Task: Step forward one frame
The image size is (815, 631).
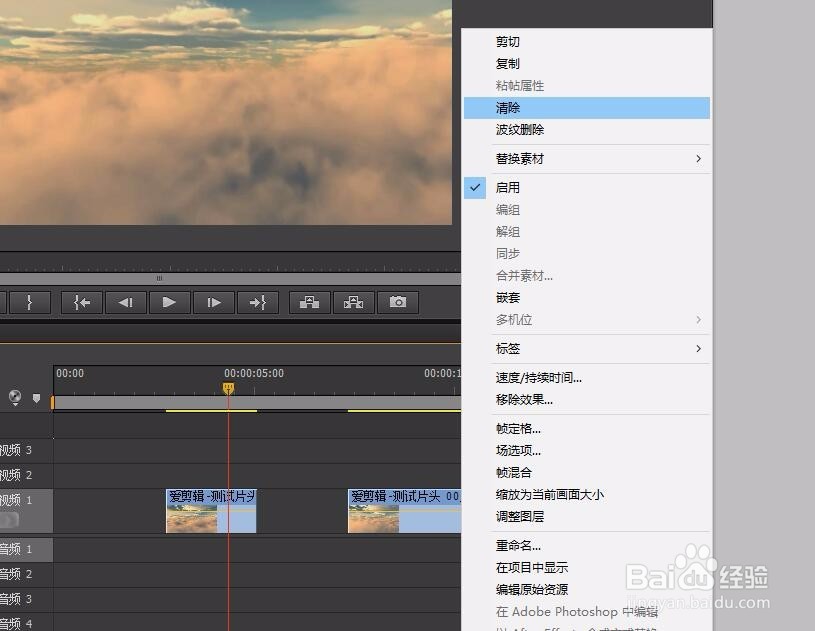Action: point(214,302)
